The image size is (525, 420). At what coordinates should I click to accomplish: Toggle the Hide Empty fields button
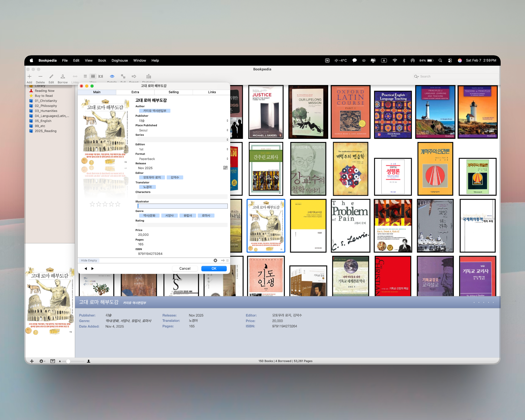click(x=89, y=261)
